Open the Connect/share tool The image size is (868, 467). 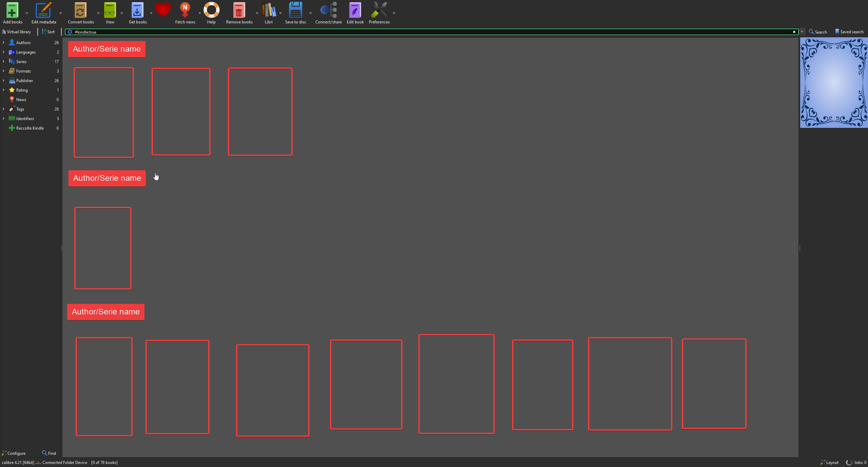[x=328, y=10]
